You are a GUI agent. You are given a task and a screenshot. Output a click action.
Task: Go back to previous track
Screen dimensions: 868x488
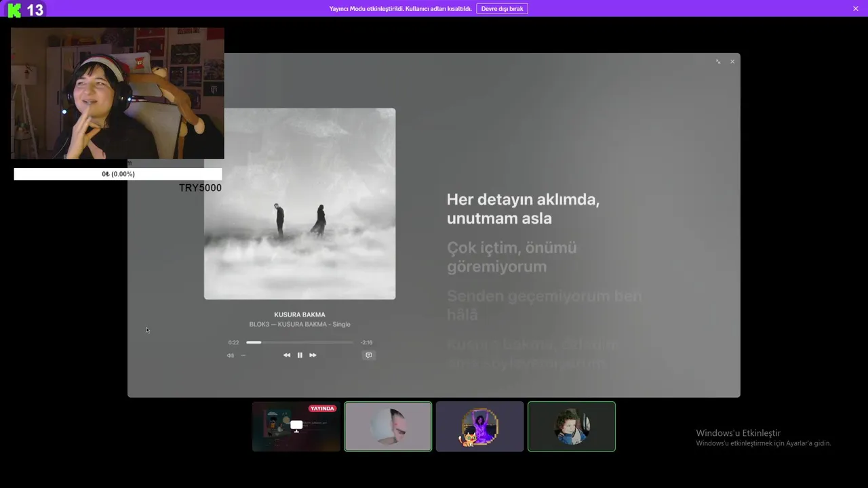click(x=287, y=355)
